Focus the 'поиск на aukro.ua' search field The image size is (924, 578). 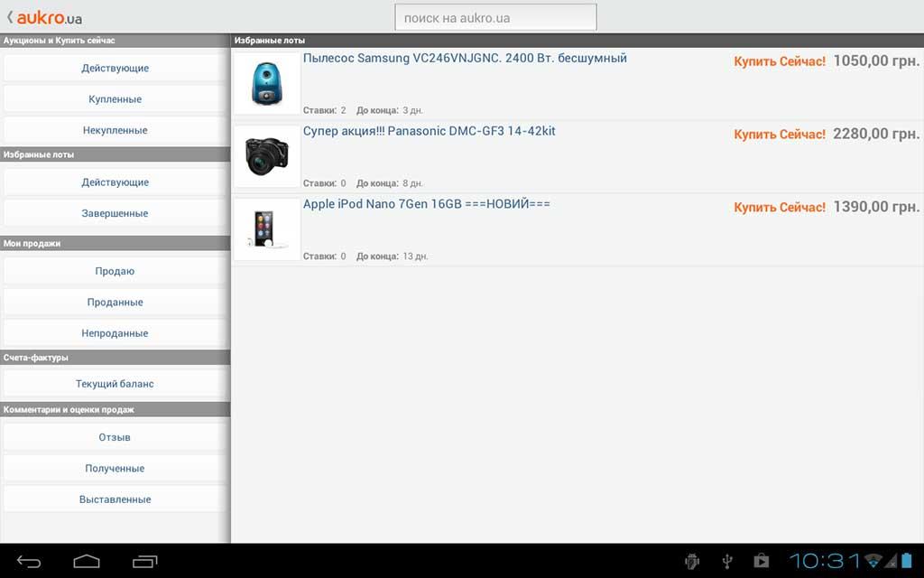(x=495, y=18)
